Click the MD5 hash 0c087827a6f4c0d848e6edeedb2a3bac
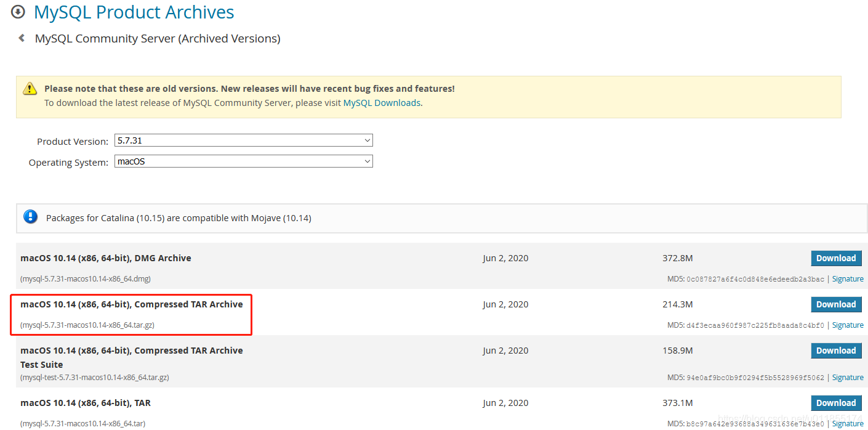 point(755,279)
